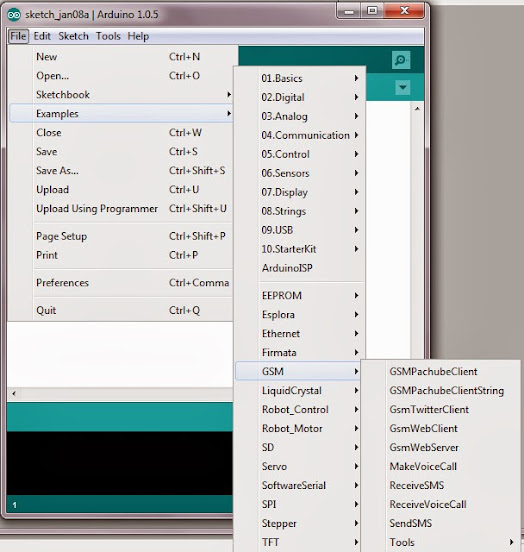Viewport: 524px width, 552px height.
Task: Load the GSMPachubeClientString example
Action: [440, 391]
